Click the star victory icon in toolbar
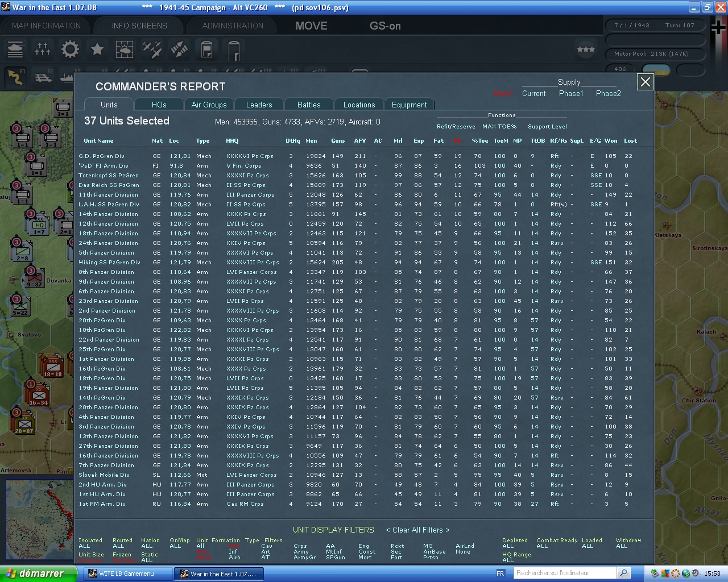 (x=97, y=49)
